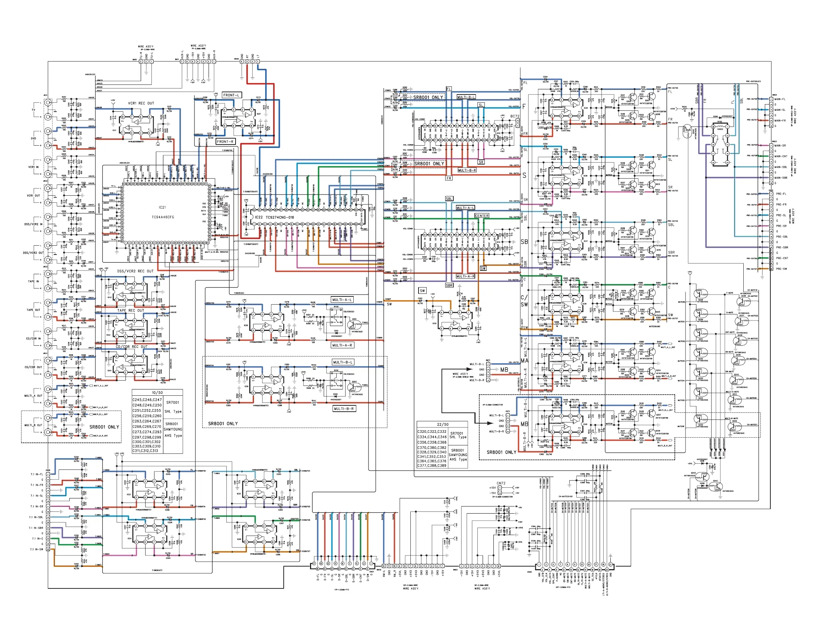Select the FRONT-R boxed label
The height and width of the screenshot is (624, 840).
(x=226, y=142)
